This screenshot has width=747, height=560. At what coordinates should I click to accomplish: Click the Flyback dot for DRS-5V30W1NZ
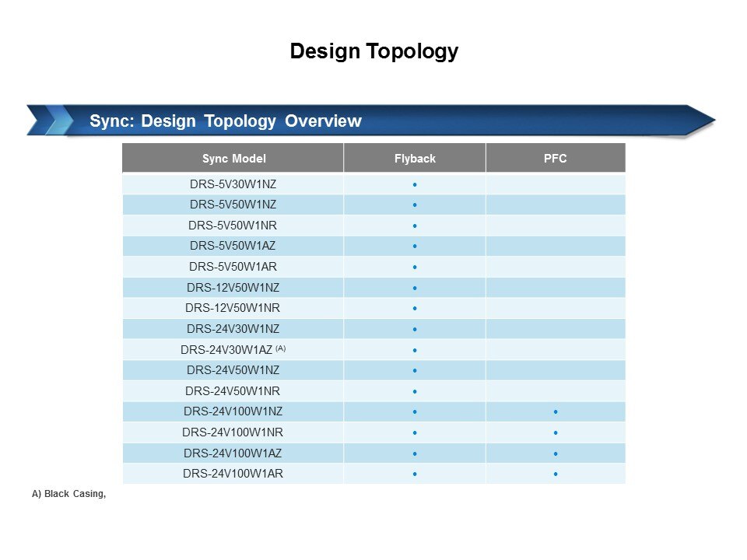(x=416, y=184)
